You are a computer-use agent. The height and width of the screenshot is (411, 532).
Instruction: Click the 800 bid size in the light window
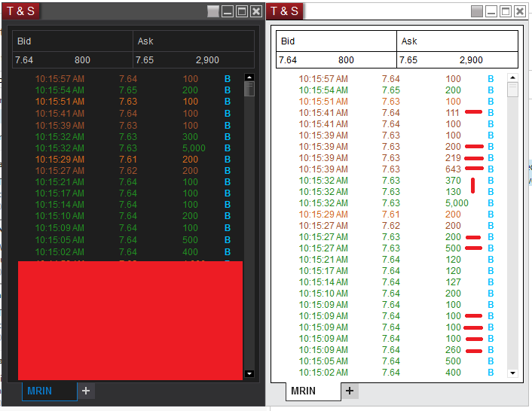pyautogui.click(x=346, y=60)
